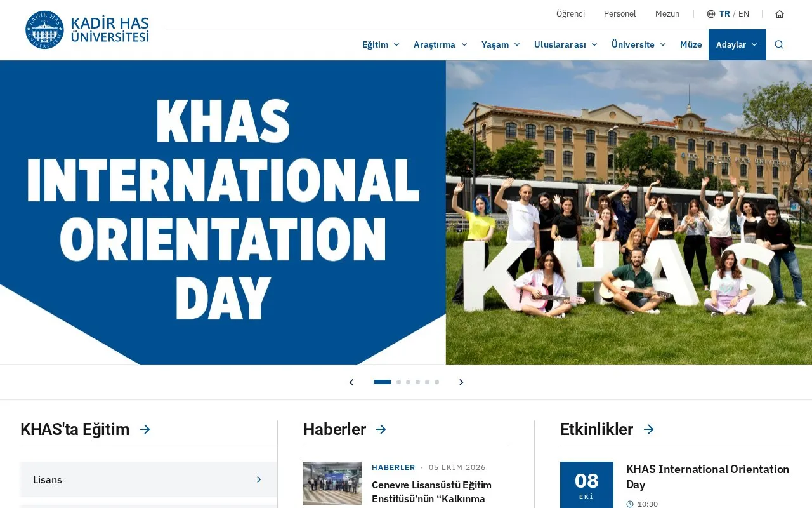Click the HABERLER category label
Image resolution: width=812 pixels, height=508 pixels.
[393, 467]
